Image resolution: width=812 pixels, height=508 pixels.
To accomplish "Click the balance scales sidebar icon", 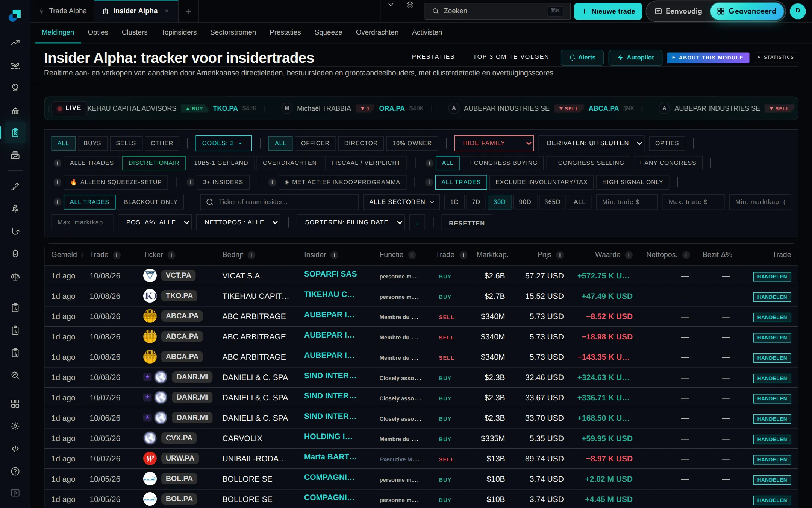I will pos(15,277).
